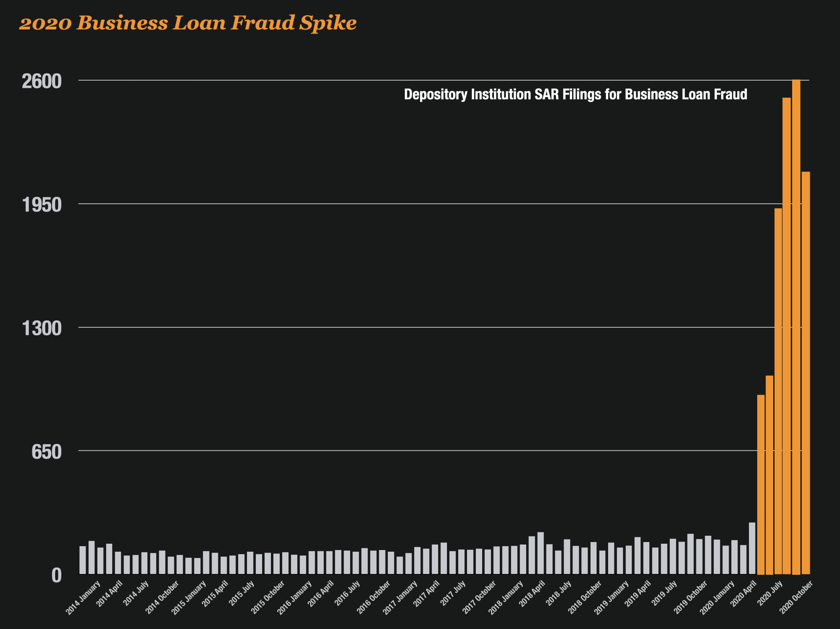Click the chart title "2020 Business Loan Fraud Spike"
This screenshot has height=629, width=840.
pos(188,23)
